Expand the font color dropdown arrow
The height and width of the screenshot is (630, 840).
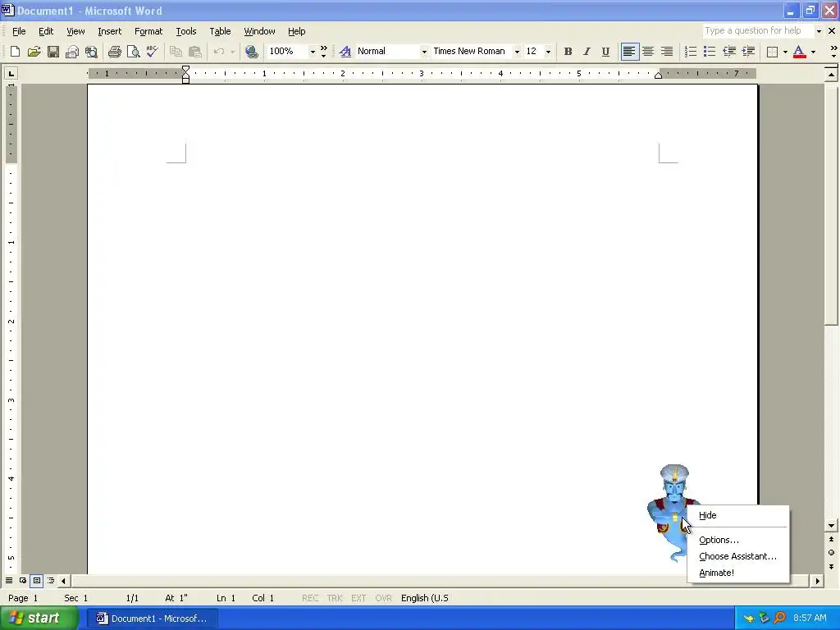point(813,52)
